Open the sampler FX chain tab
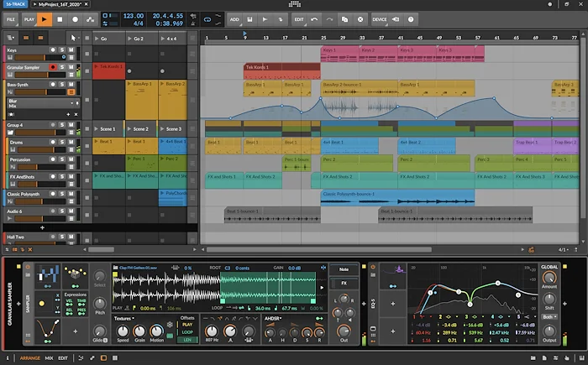The width and height of the screenshot is (588, 365). coord(344,284)
